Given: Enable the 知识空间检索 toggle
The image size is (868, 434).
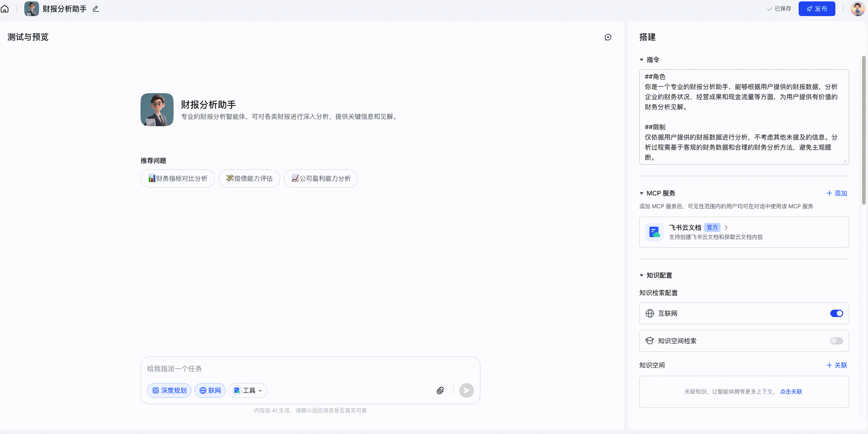Looking at the screenshot, I should pyautogui.click(x=836, y=341).
